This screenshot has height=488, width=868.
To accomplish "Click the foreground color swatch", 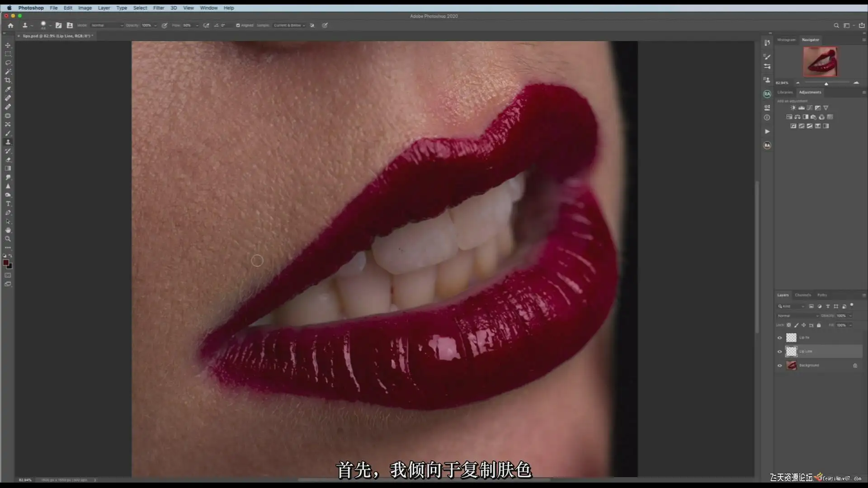I will coord(6,263).
